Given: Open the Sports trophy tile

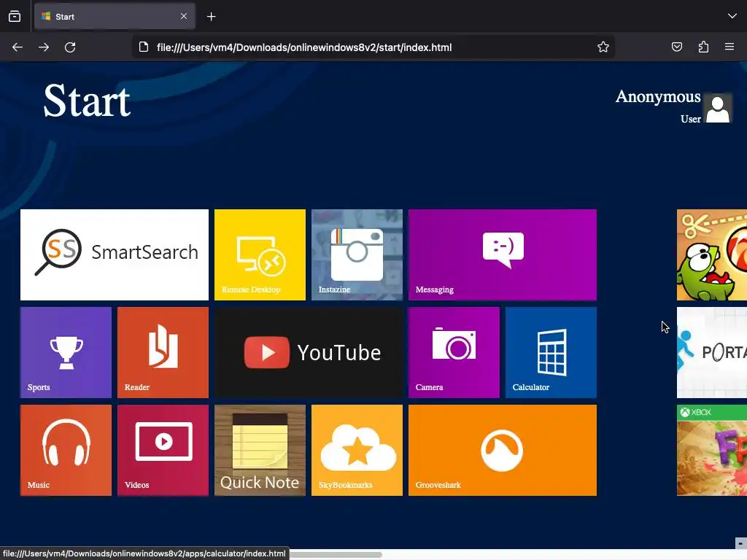Looking at the screenshot, I should 66,352.
